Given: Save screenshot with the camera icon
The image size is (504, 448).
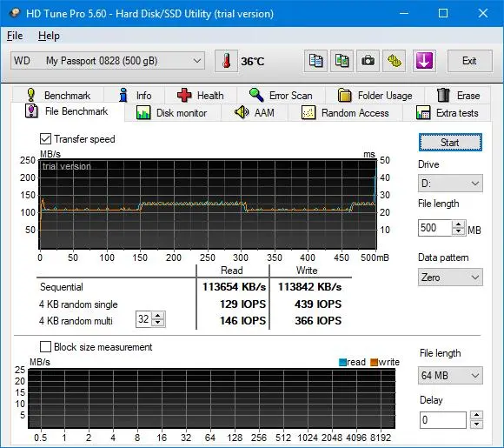Looking at the screenshot, I should point(368,61).
